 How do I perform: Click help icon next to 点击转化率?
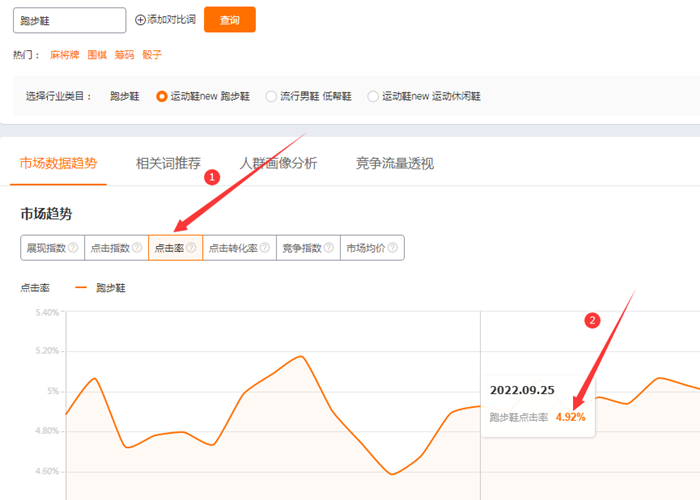(x=264, y=248)
